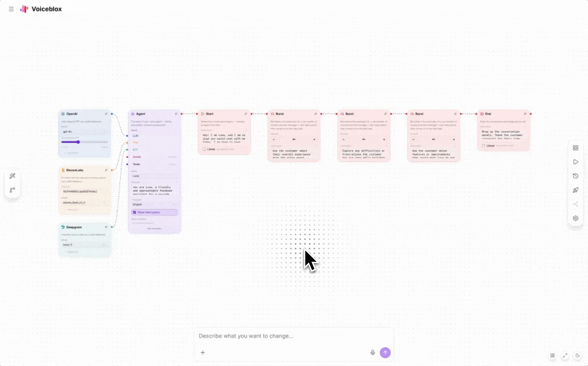Check the Literal checkbox in the End node
Image resolution: width=588 pixels, height=366 pixels.
pos(483,145)
